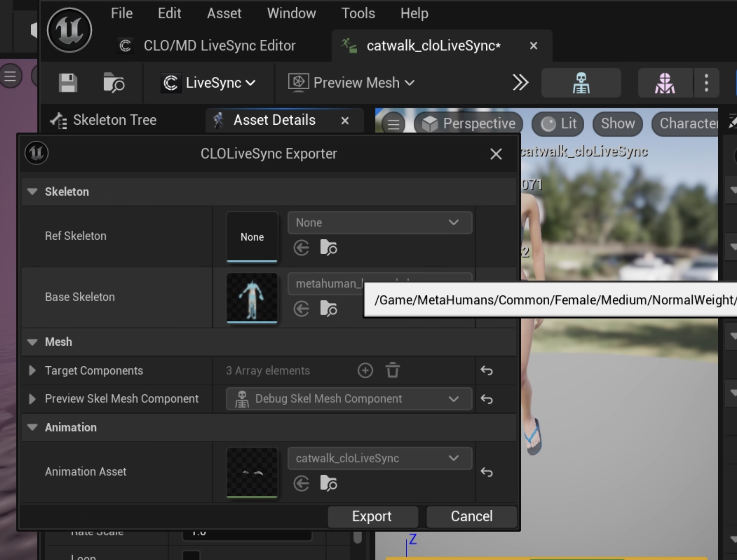Add element to Target Components array
This screenshot has width=737, height=560.
coord(365,370)
